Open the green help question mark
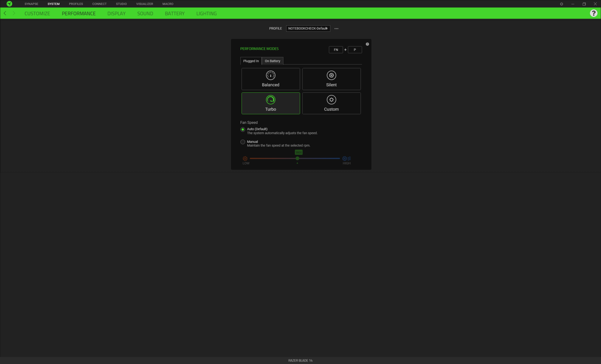 593,13
